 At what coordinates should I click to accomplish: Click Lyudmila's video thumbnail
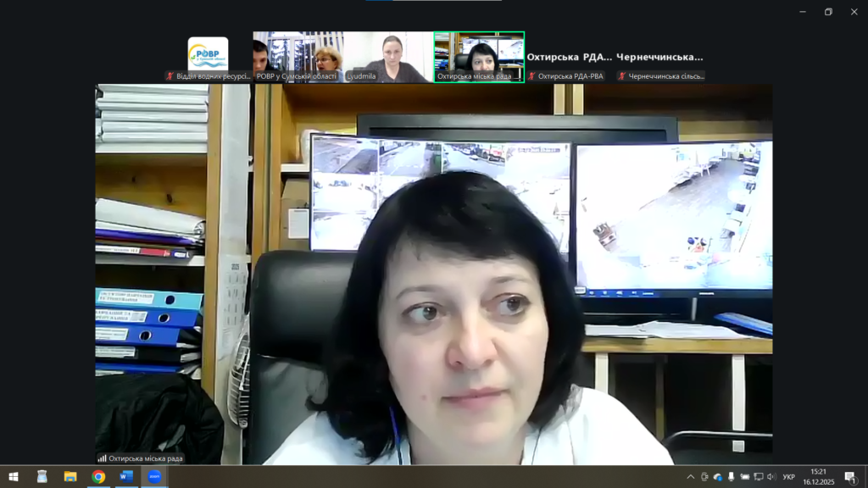[388, 54]
